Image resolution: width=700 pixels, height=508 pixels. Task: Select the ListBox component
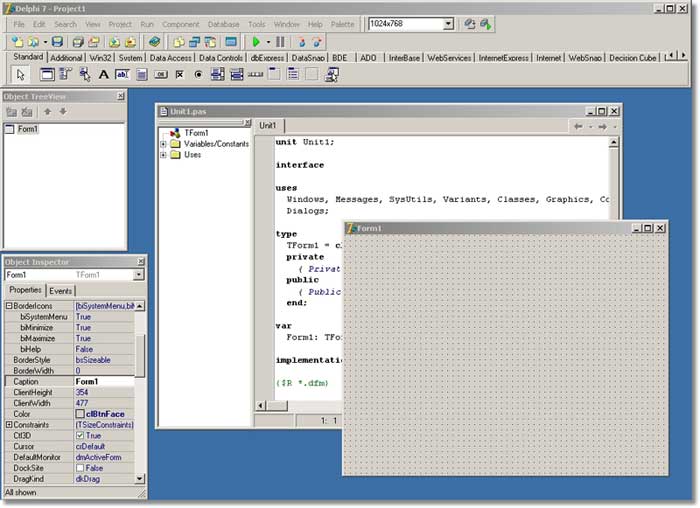[x=217, y=74]
